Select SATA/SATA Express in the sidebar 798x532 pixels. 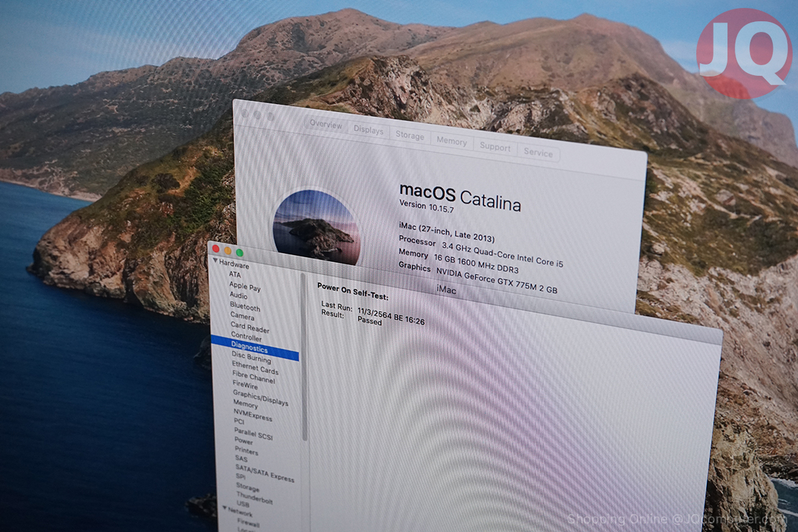click(265, 472)
